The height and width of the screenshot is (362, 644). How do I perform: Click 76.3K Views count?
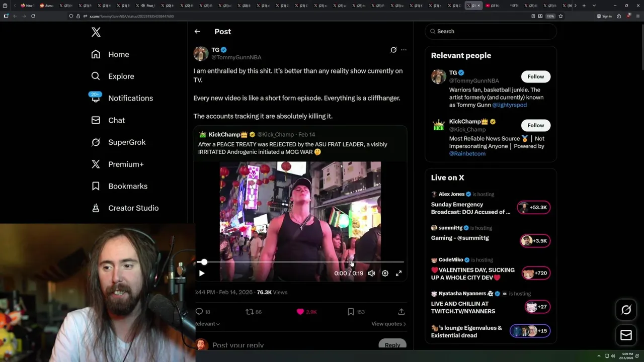272,292
